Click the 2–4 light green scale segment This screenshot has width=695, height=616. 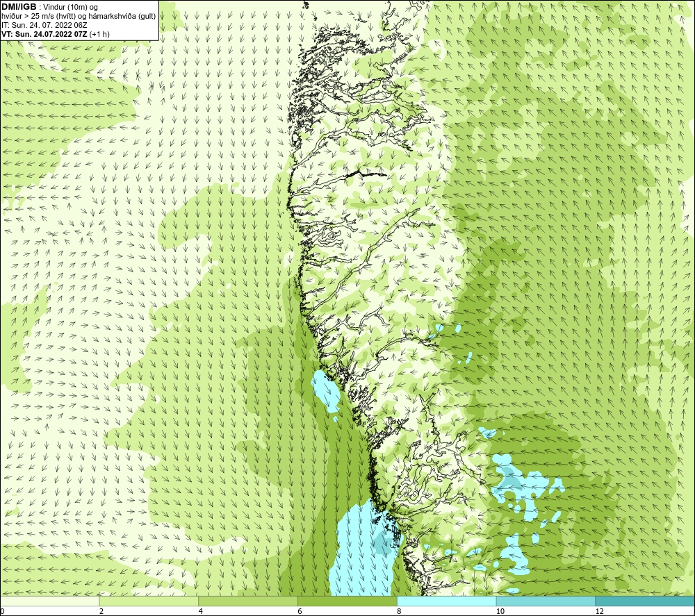pos(149,601)
